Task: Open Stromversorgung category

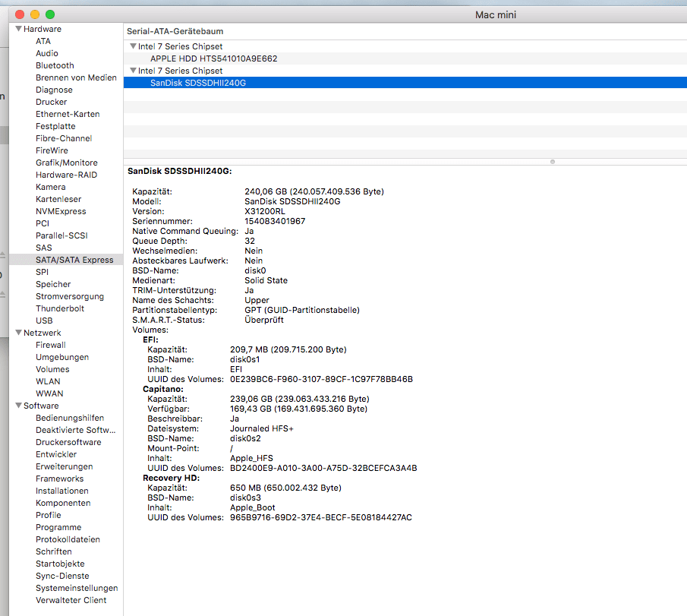Action: click(x=70, y=296)
